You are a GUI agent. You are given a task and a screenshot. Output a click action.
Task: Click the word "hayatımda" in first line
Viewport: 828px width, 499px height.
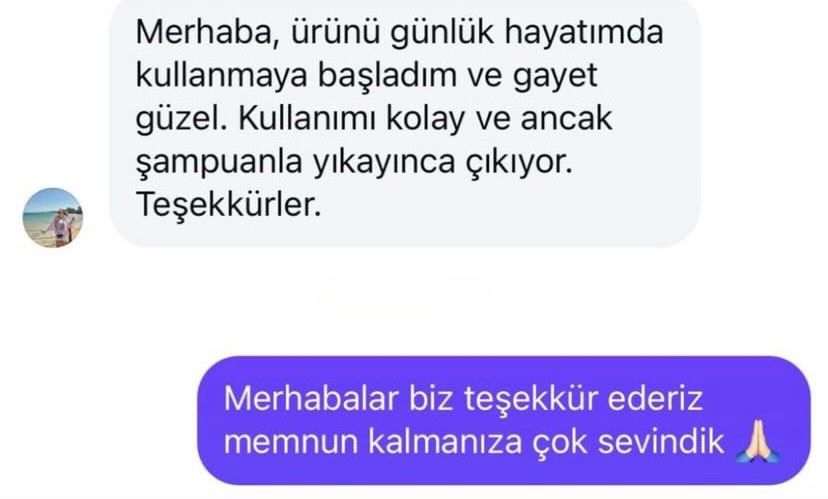pos(584,32)
